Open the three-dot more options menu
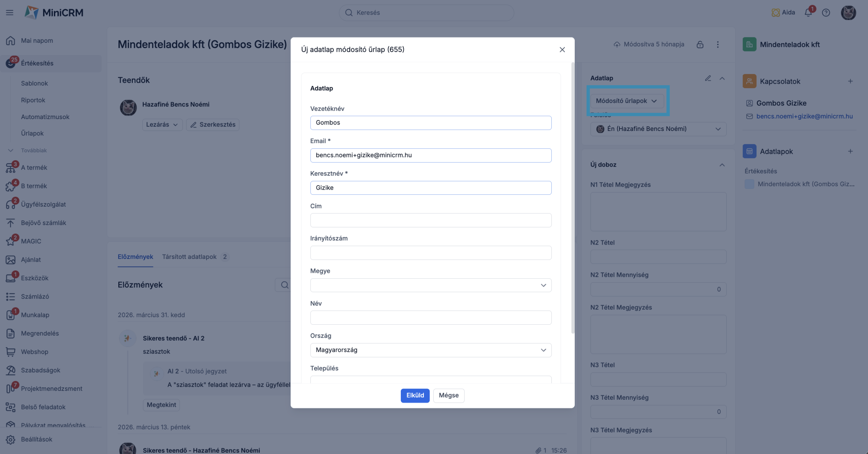The height and width of the screenshot is (454, 868). click(718, 44)
